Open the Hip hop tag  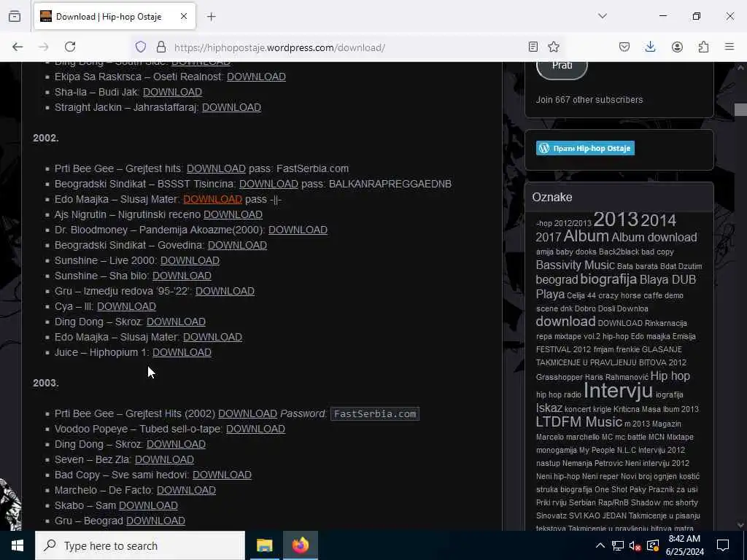[670, 376]
